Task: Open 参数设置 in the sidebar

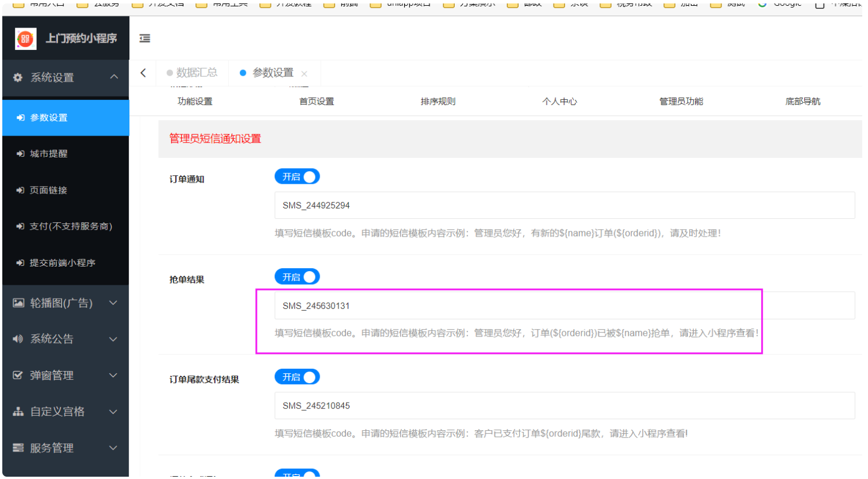Action: coord(66,118)
